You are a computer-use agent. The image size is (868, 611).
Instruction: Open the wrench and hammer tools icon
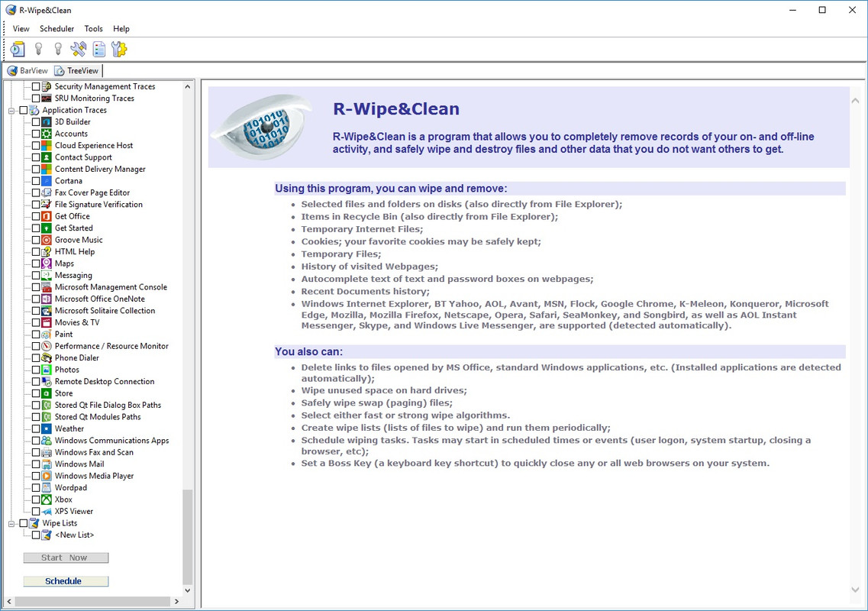[x=78, y=50]
